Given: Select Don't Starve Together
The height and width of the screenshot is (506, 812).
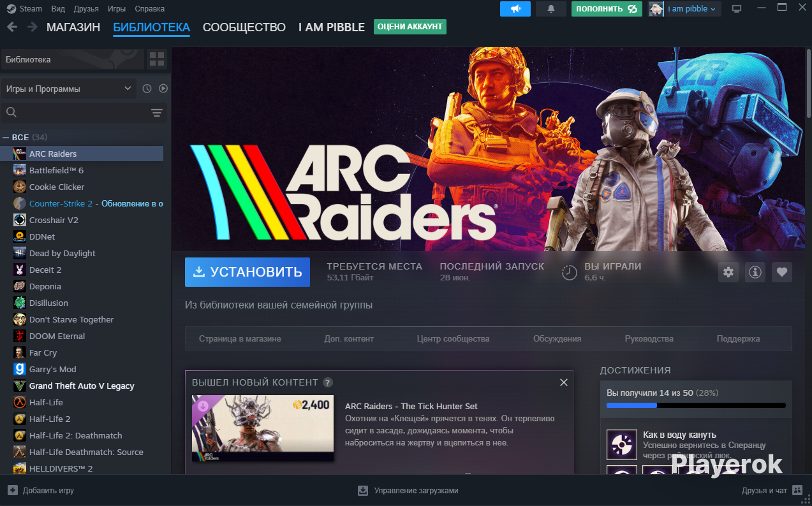Looking at the screenshot, I should [x=82, y=319].
